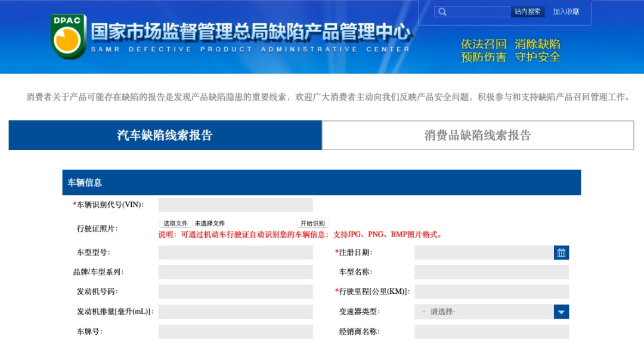
Task: Click the DPAC shield logo
Action: 68,36
